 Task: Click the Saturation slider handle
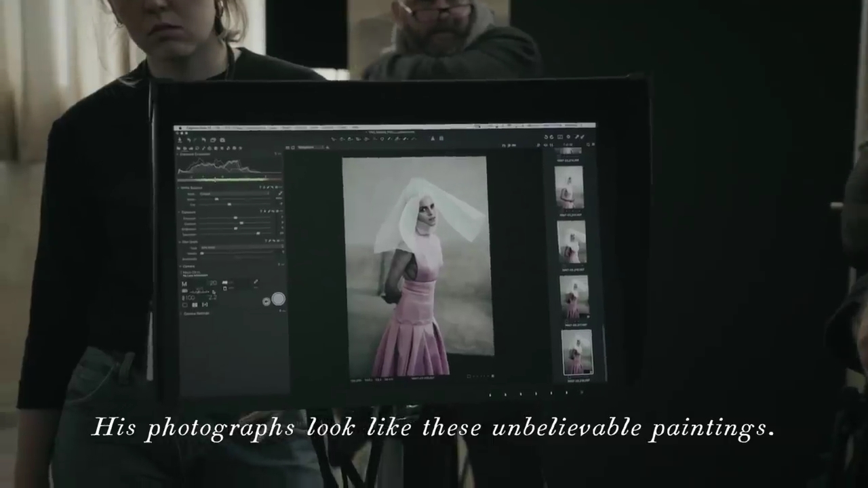pos(257,234)
